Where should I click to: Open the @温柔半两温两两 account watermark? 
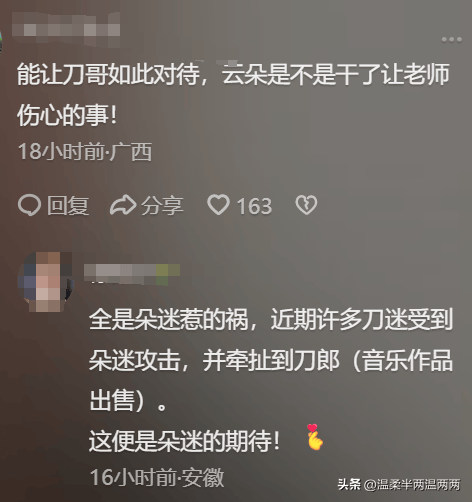tap(412, 485)
